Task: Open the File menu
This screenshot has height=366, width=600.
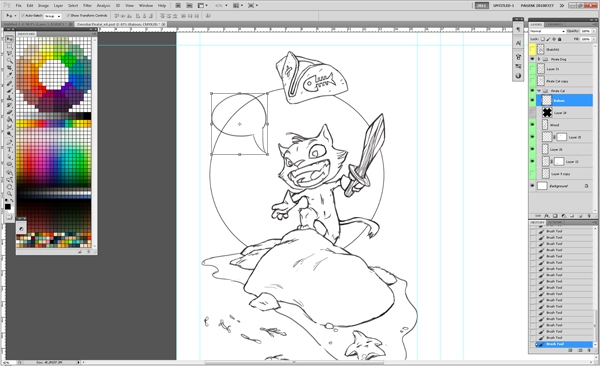Action: coord(18,6)
